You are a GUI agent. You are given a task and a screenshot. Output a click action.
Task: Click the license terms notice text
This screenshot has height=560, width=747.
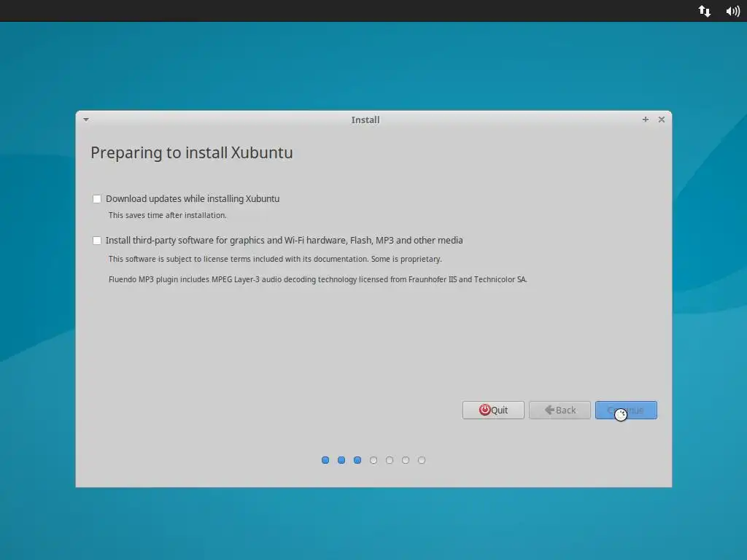click(x=275, y=259)
